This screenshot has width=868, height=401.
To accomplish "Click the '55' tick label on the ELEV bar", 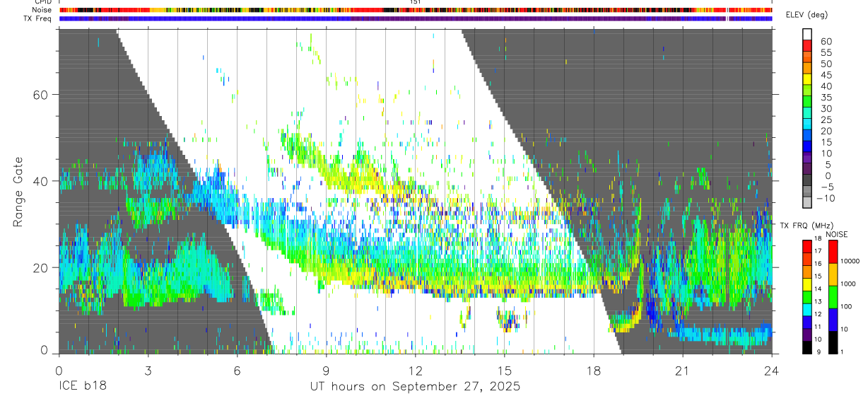I will 826,52.
